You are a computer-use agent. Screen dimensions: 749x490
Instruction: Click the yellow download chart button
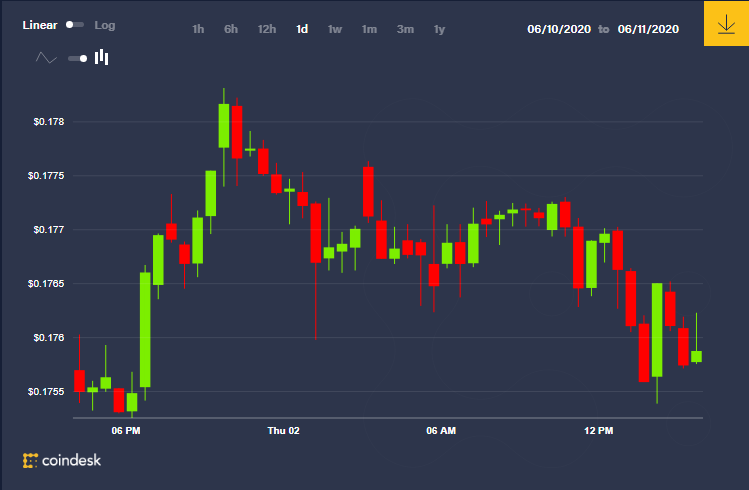pos(726,23)
